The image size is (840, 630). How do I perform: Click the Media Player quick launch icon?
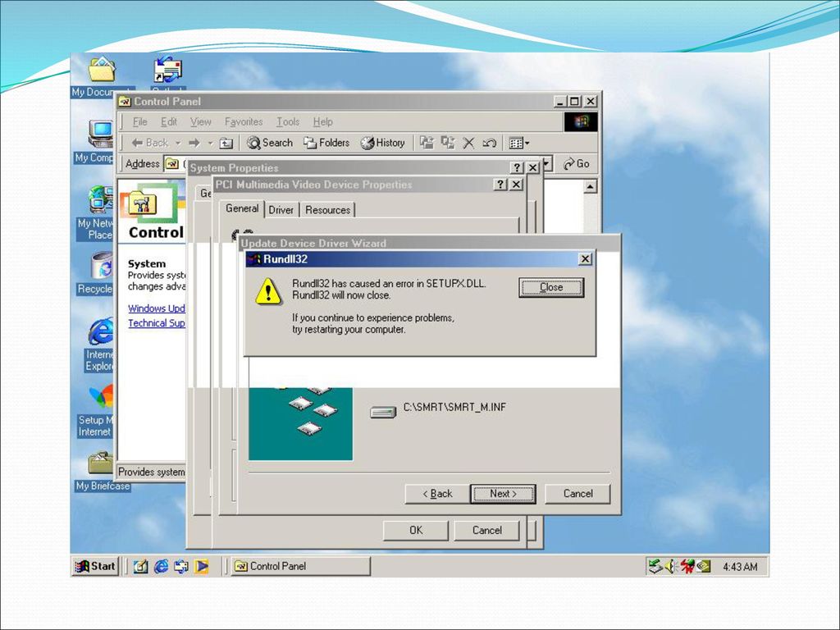(202, 566)
